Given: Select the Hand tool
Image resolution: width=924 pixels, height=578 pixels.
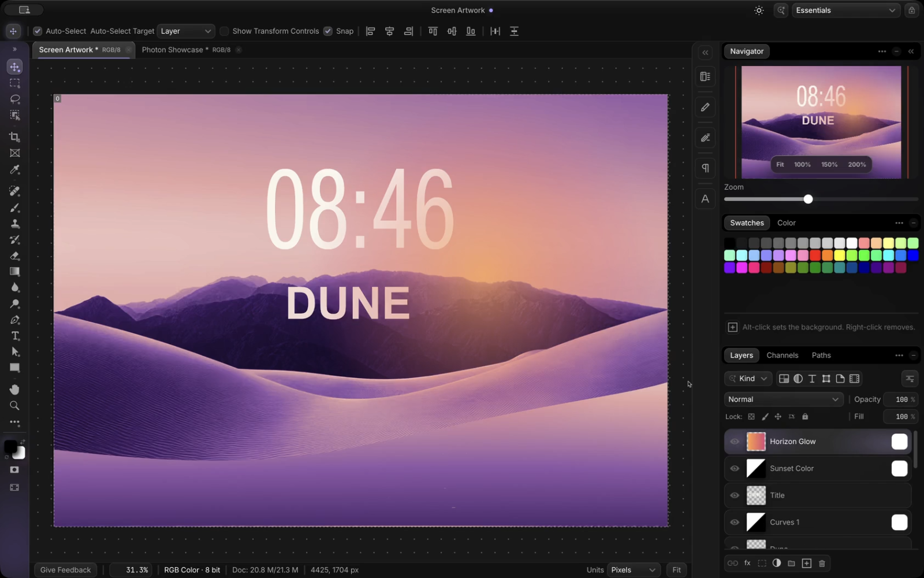Looking at the screenshot, I should pos(14,389).
